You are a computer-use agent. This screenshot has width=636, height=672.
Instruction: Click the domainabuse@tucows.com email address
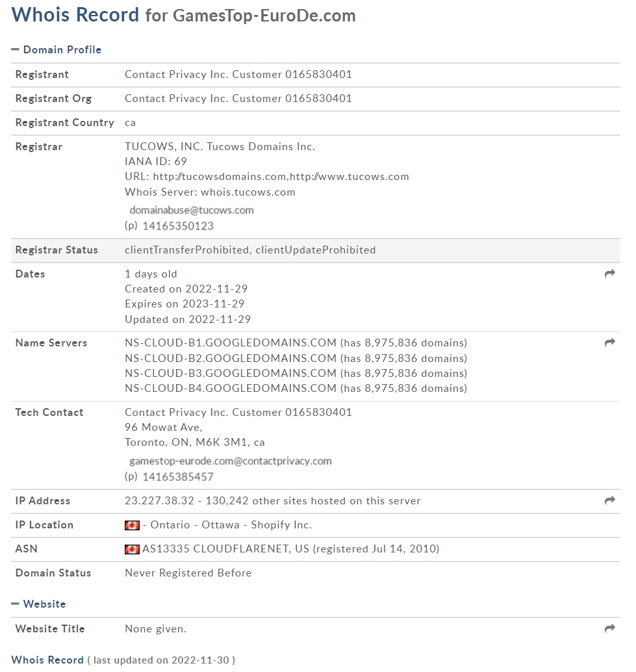pos(192,210)
